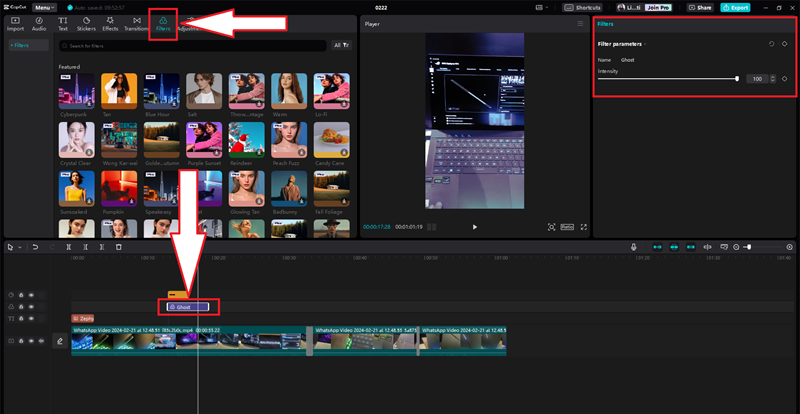Switch to the Audio tab
The height and width of the screenshot is (414, 800).
tap(39, 23)
